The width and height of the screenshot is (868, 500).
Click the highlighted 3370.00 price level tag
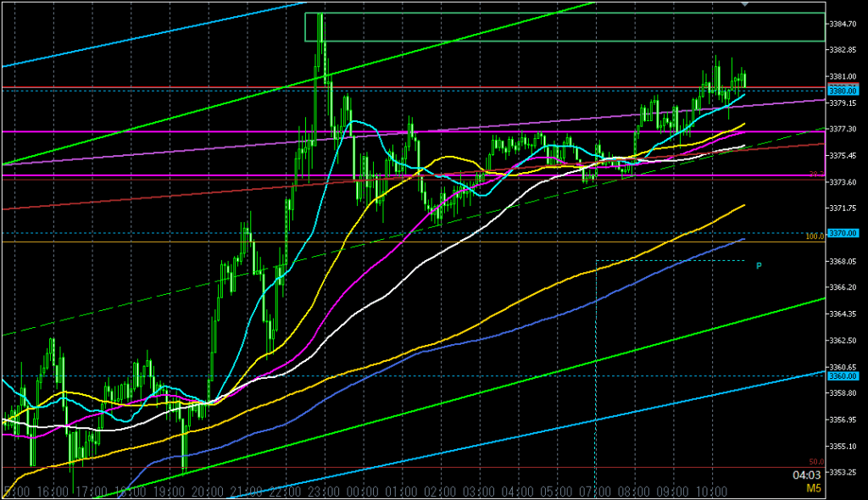coord(843,233)
